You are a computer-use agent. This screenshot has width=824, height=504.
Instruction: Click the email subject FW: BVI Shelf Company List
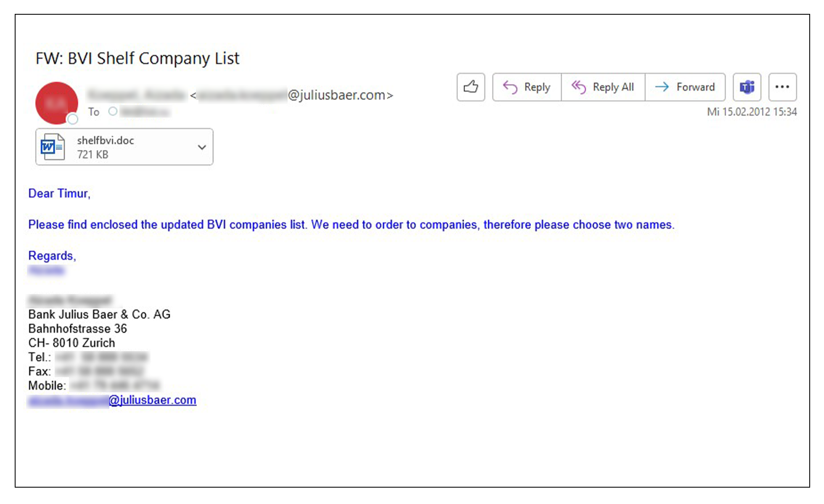pyautogui.click(x=137, y=58)
